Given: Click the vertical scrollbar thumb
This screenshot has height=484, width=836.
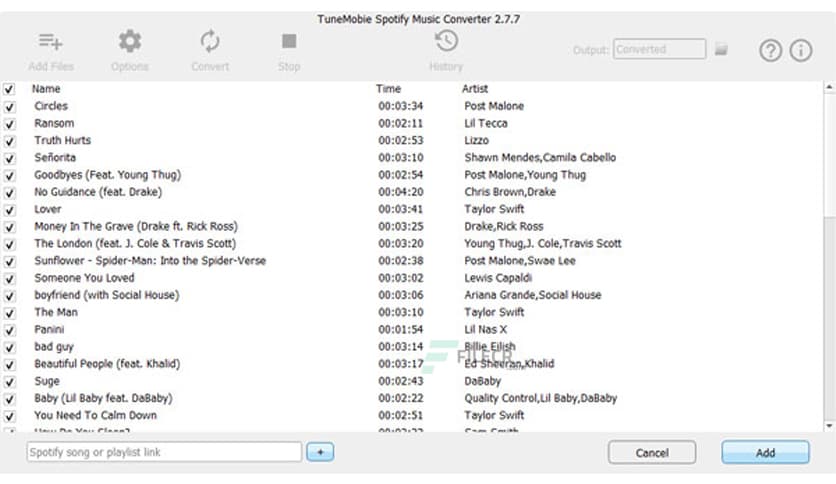Looking at the screenshot, I should (829, 155).
